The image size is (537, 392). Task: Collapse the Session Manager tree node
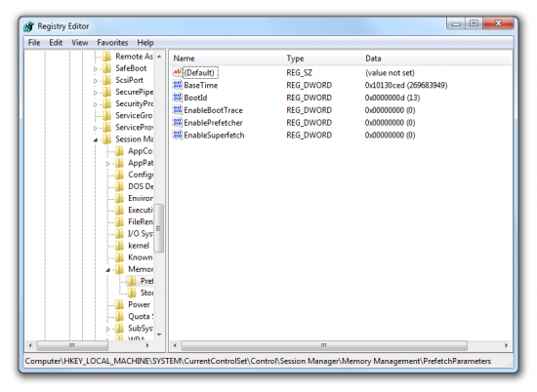point(96,139)
